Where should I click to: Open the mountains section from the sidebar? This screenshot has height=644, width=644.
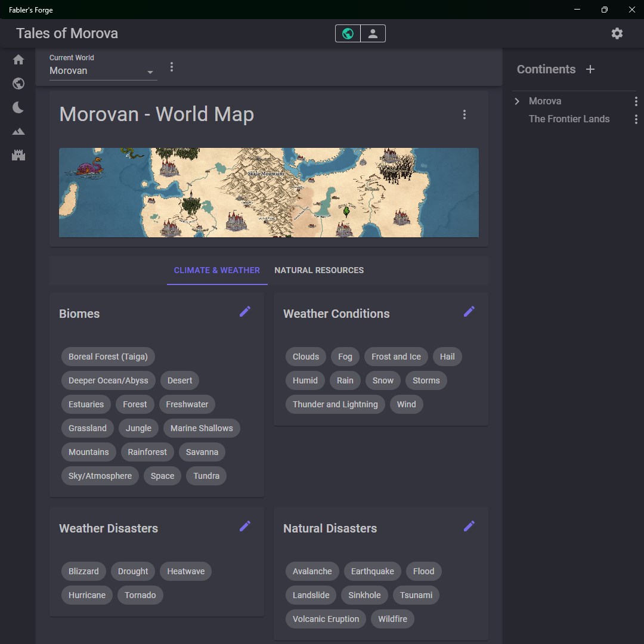[18, 131]
